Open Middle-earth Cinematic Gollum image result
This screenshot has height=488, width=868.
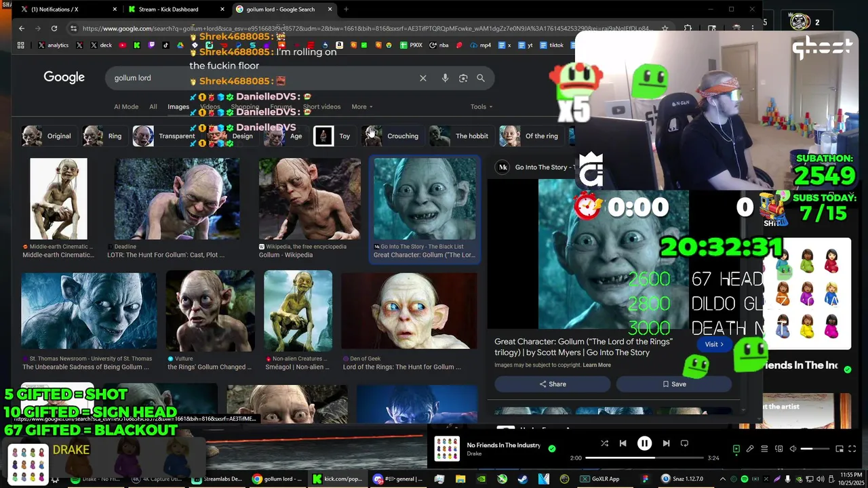58,199
